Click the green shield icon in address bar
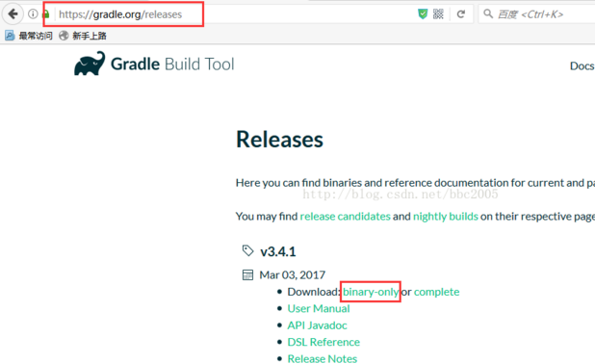595x364 pixels. point(423,14)
